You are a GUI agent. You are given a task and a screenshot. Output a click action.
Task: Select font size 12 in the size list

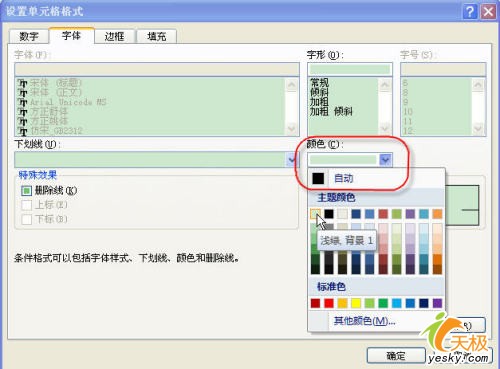point(408,131)
